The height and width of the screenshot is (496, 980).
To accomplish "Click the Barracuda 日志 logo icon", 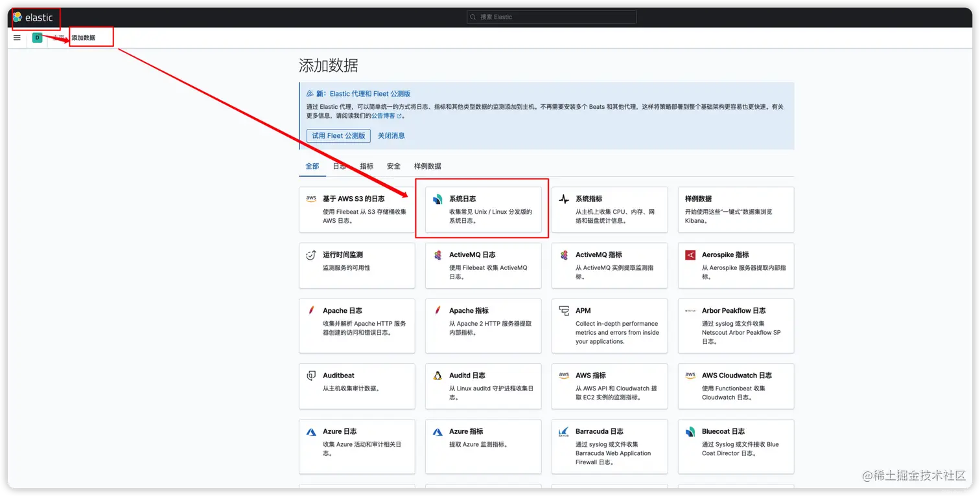I will coord(564,431).
